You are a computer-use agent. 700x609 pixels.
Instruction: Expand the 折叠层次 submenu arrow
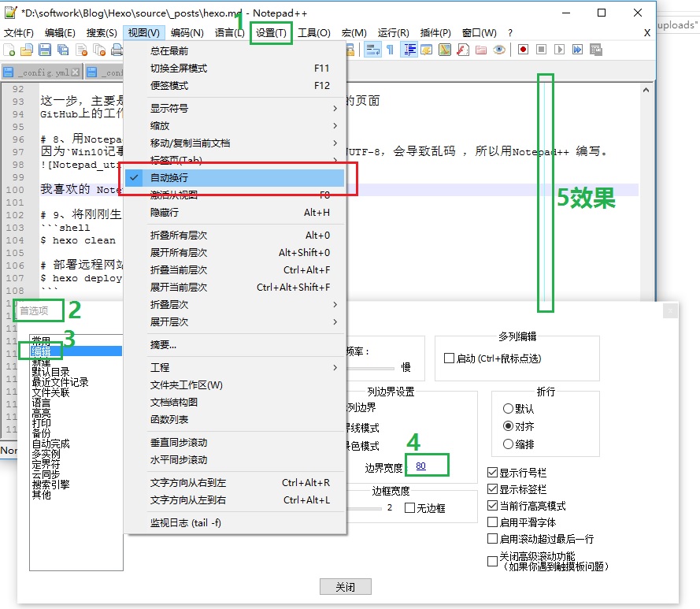click(335, 304)
